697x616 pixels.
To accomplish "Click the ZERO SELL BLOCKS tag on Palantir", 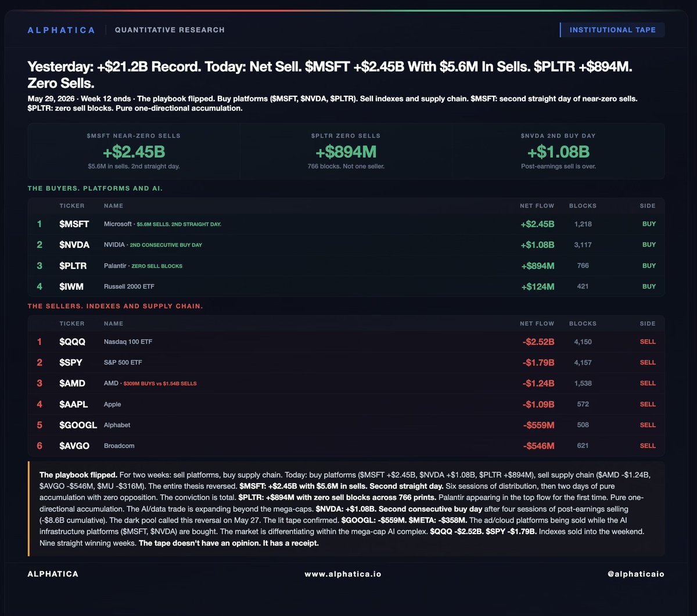I will point(157,266).
